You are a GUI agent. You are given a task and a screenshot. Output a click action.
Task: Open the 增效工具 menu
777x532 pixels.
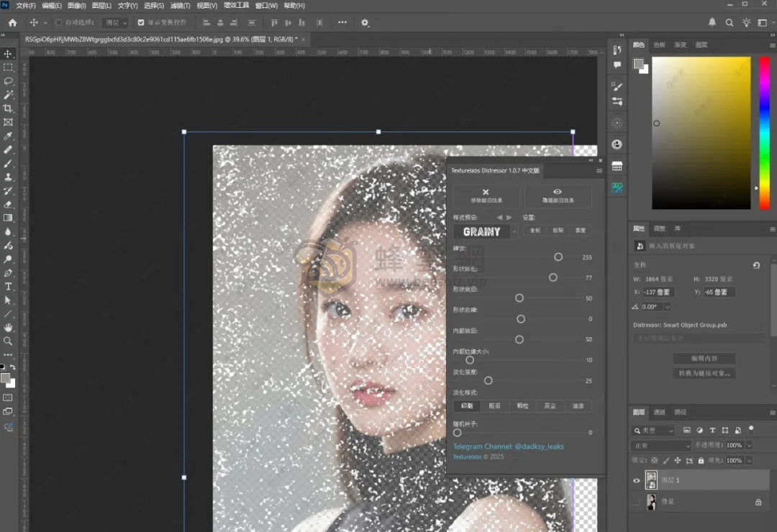[x=237, y=6]
